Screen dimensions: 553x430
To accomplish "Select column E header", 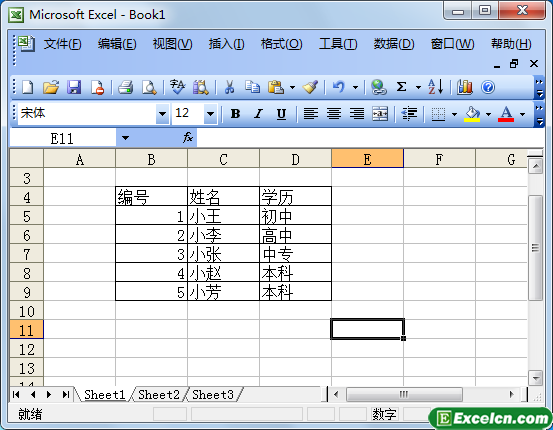I will pos(367,159).
